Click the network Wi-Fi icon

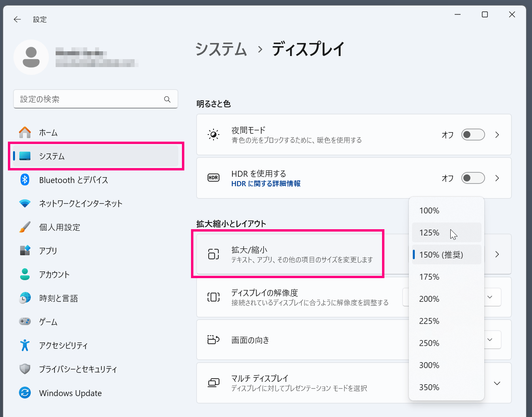25,204
